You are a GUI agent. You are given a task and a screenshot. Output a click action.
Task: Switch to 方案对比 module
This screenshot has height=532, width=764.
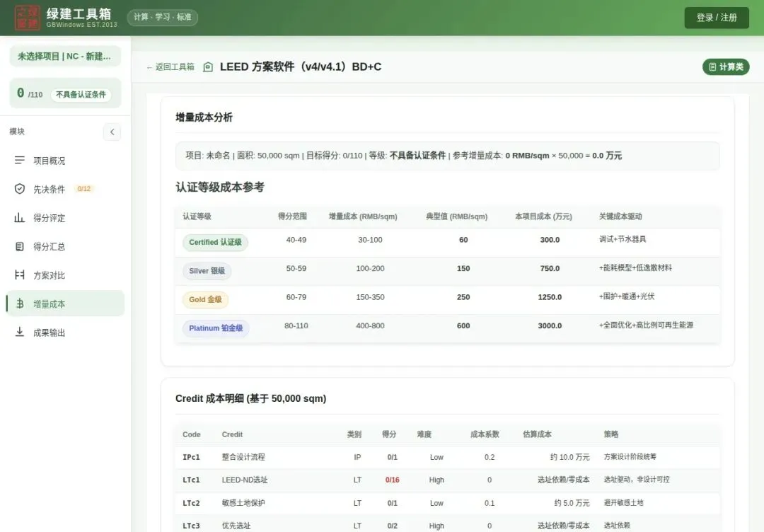pyautogui.click(x=65, y=275)
